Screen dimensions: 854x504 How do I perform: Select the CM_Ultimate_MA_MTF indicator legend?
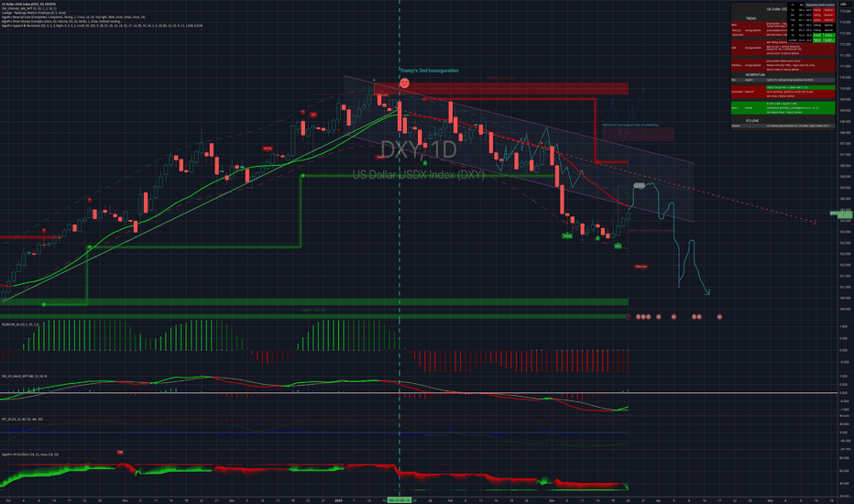click(x=29, y=8)
